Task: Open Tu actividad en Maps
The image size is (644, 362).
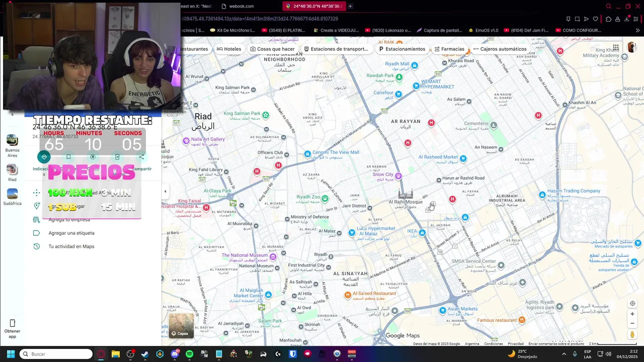Action: [71, 246]
